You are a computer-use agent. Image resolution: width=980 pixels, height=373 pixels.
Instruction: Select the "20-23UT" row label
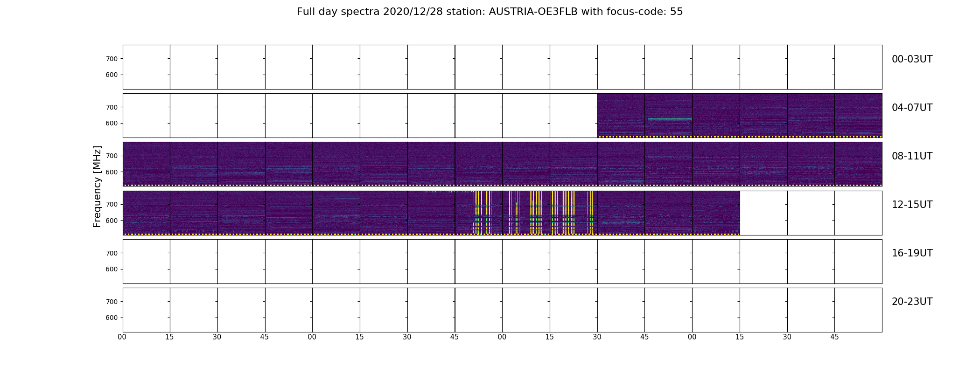tap(912, 302)
